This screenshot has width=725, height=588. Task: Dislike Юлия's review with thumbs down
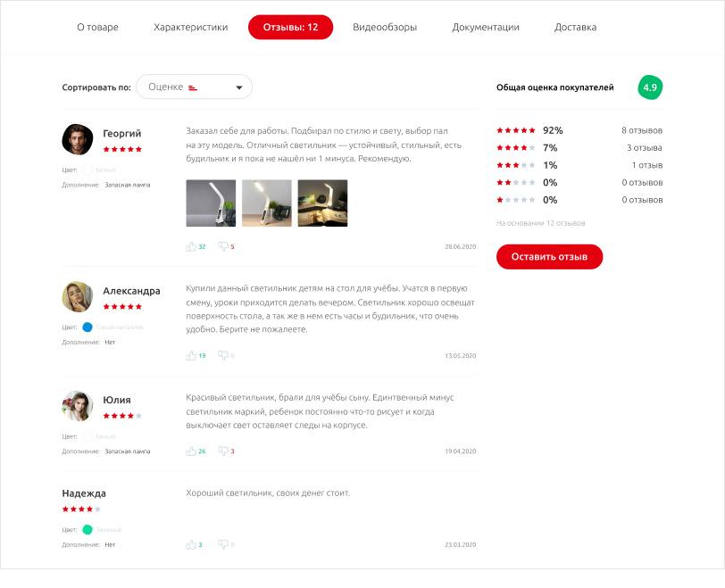(x=223, y=451)
